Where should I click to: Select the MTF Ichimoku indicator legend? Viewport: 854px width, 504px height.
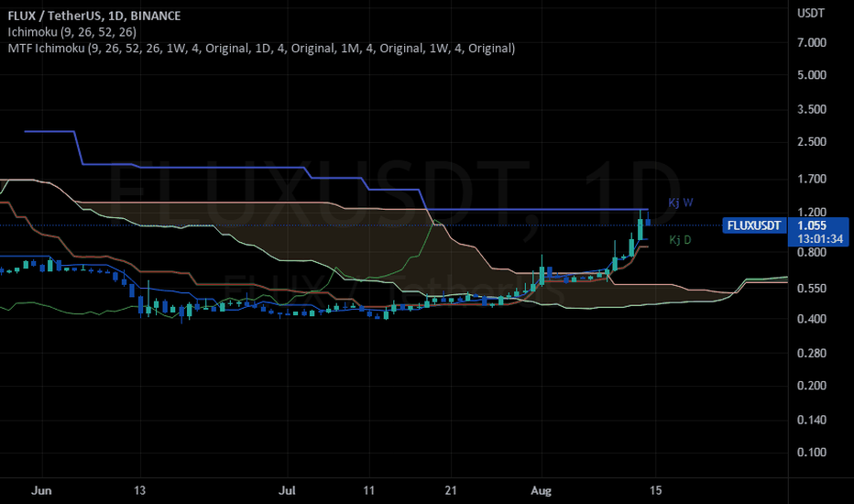261,48
